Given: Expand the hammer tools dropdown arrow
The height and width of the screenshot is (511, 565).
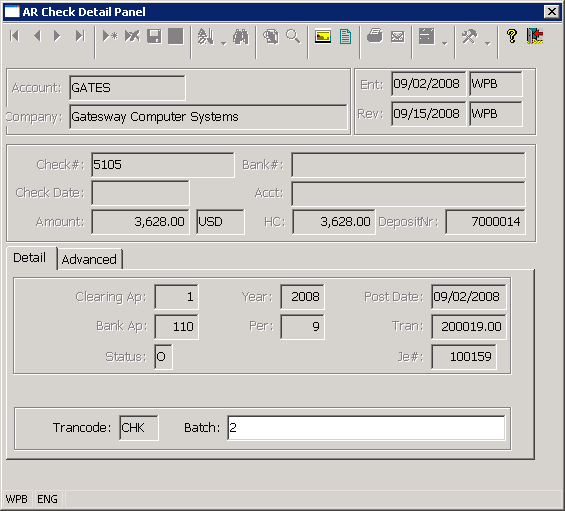Looking at the screenshot, I should coord(488,43).
